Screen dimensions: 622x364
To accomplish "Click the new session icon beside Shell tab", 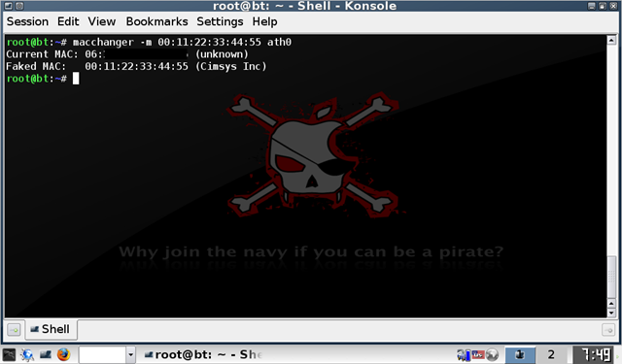I will pyautogui.click(x=14, y=329).
